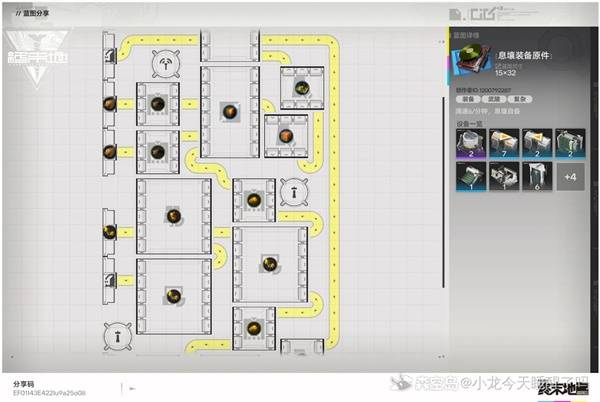This screenshot has width=600, height=402.
Task: Click the circular pylon icon in the middle right
Action: tap(292, 188)
